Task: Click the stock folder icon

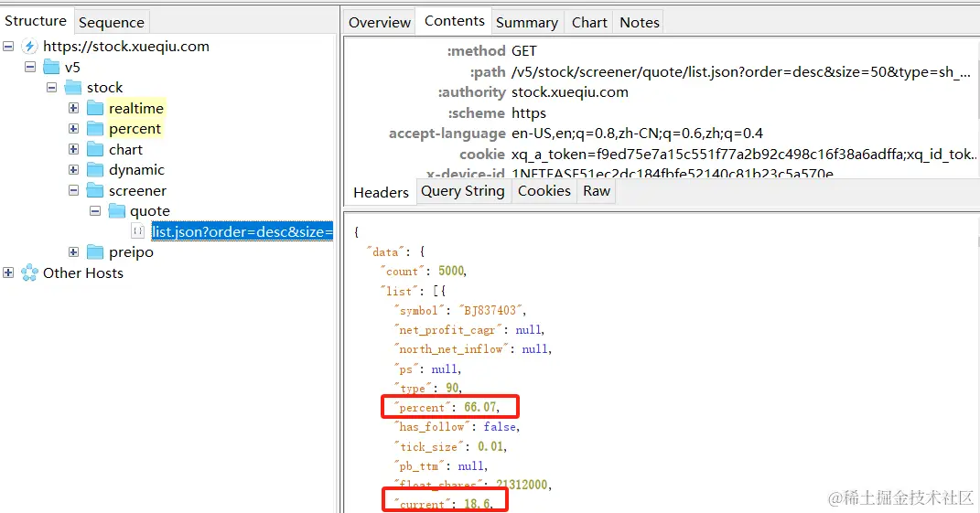Action: (73, 88)
